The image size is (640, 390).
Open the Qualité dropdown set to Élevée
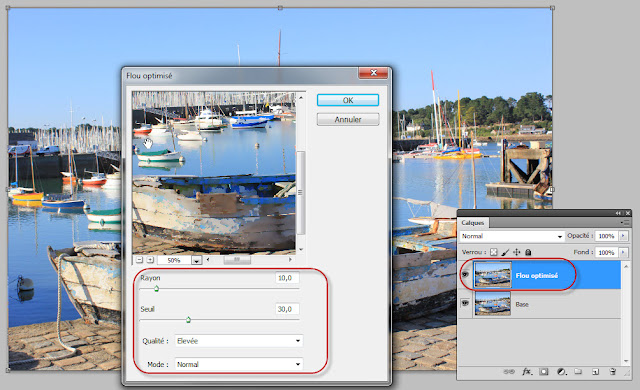point(239,341)
